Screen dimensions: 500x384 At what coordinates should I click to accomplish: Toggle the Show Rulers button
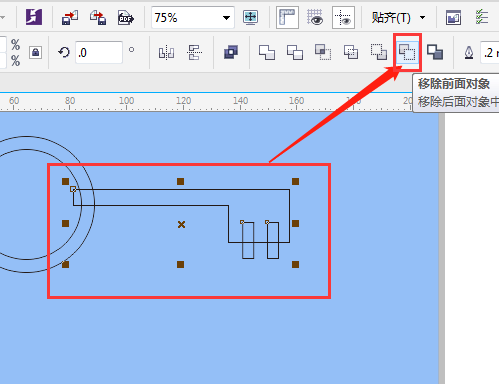287,17
